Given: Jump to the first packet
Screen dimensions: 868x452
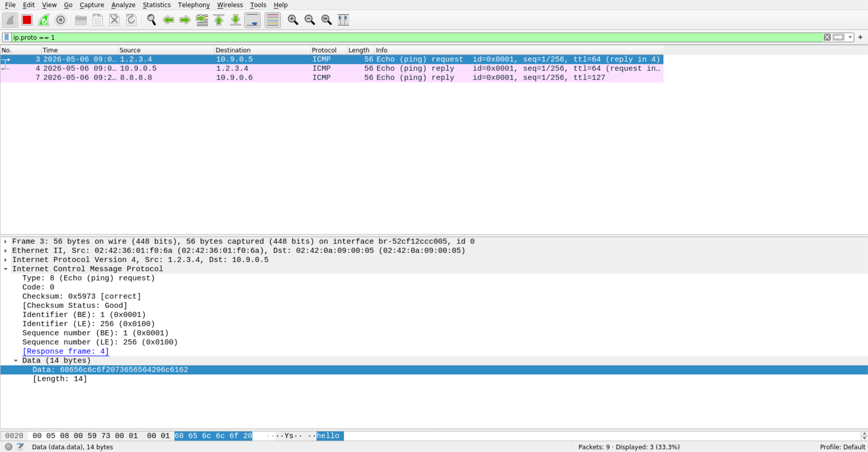Looking at the screenshot, I should 219,20.
